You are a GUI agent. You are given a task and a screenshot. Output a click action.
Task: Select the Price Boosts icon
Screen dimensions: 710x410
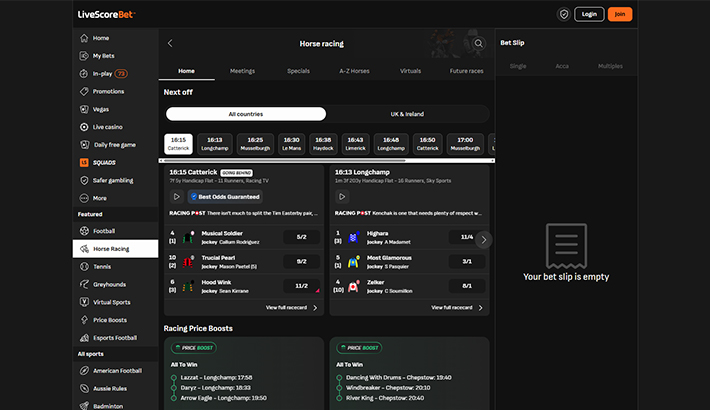click(x=84, y=320)
